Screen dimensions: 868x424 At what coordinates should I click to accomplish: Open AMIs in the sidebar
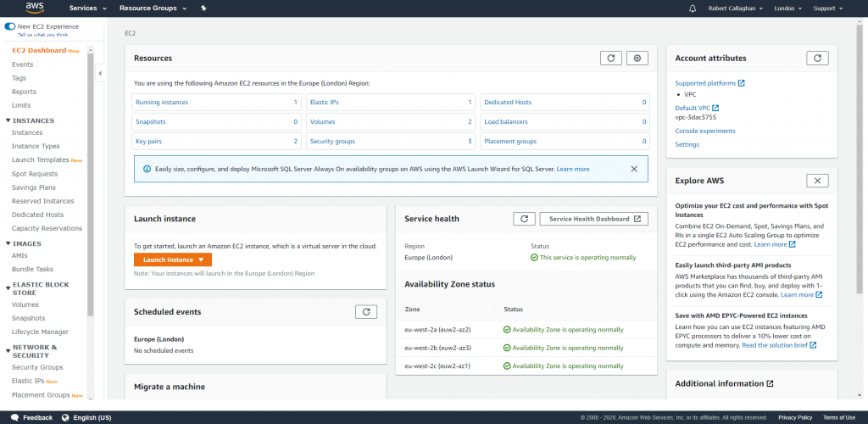19,256
